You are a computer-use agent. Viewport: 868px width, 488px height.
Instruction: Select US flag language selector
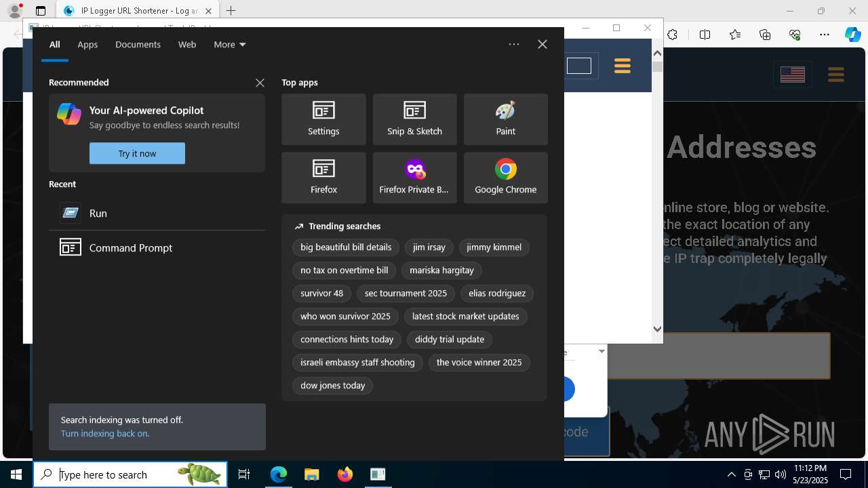tap(792, 74)
